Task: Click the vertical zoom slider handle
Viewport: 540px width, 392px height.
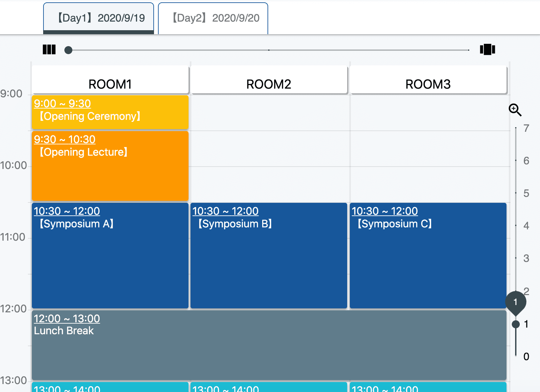Action: coord(516,324)
